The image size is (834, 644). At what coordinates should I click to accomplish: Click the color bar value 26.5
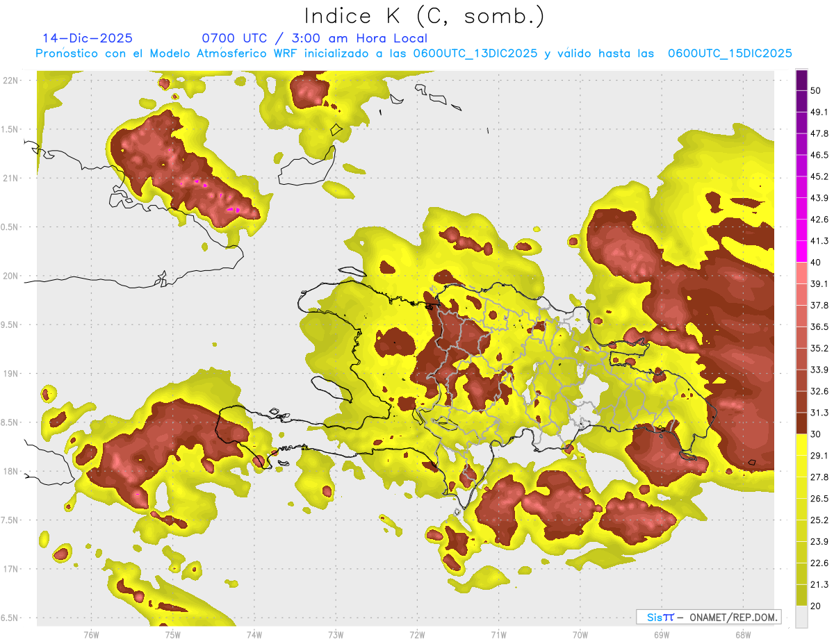[x=819, y=498]
